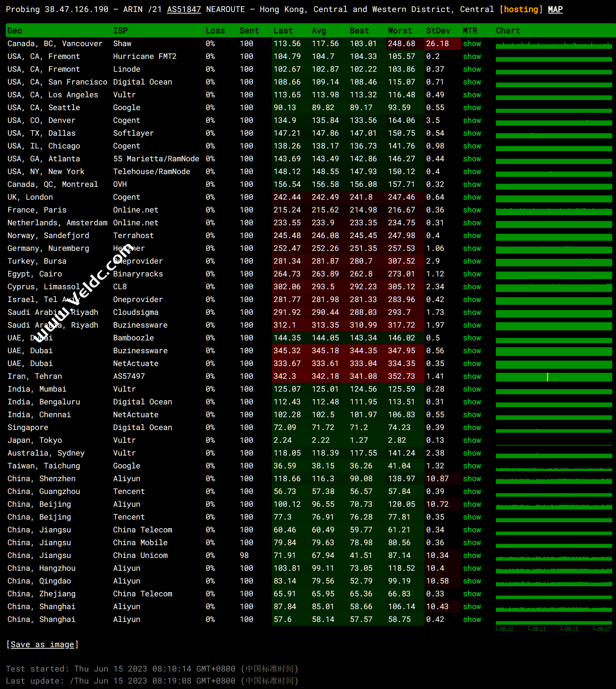Click the ISP column header
This screenshot has height=689, width=616.
[x=120, y=31]
